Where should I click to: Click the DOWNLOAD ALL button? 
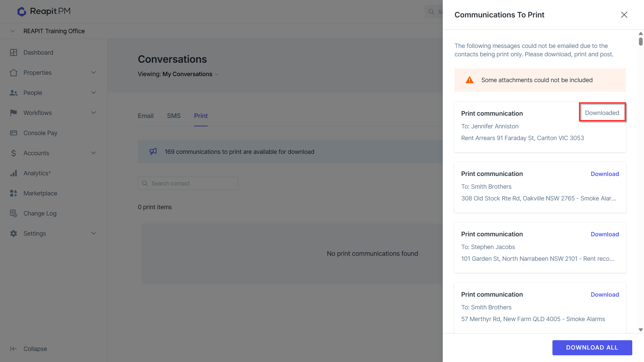point(592,348)
